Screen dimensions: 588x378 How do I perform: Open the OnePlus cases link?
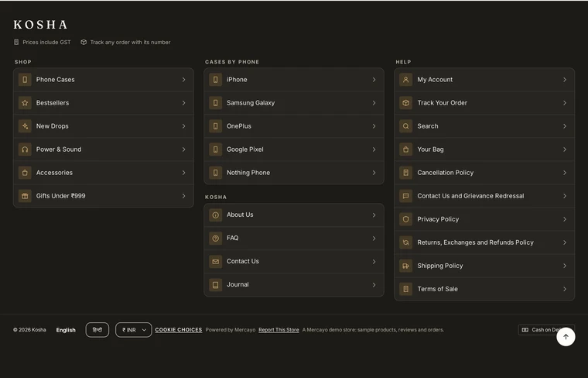point(294,126)
